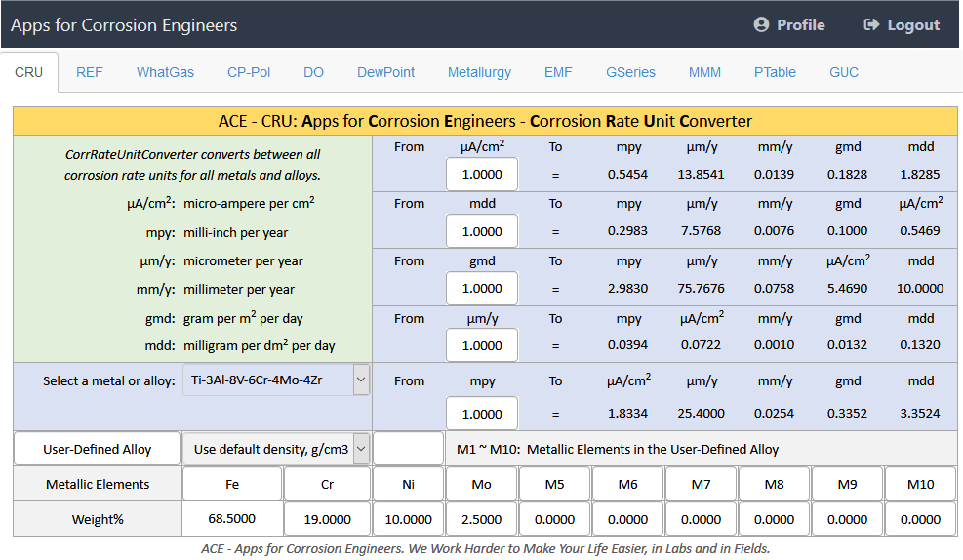Select the DewPoint tab
Screen dimensions: 963x560
[385, 72]
